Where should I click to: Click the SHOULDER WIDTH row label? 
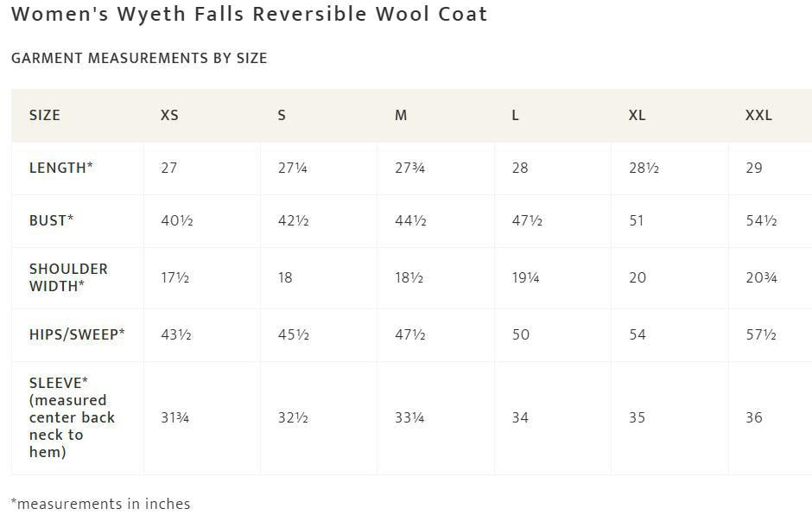(68, 277)
